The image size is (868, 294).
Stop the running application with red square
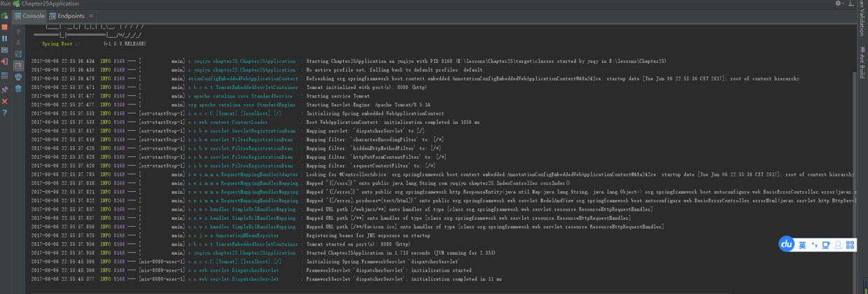click(4, 27)
